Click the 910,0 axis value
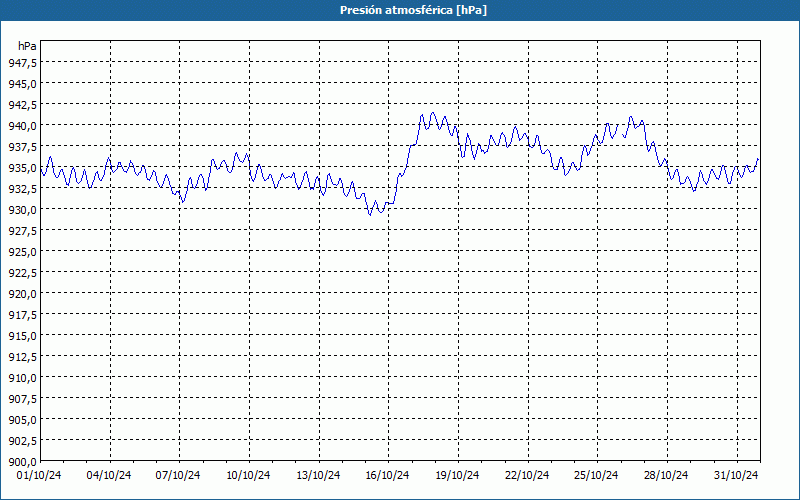 [22, 378]
